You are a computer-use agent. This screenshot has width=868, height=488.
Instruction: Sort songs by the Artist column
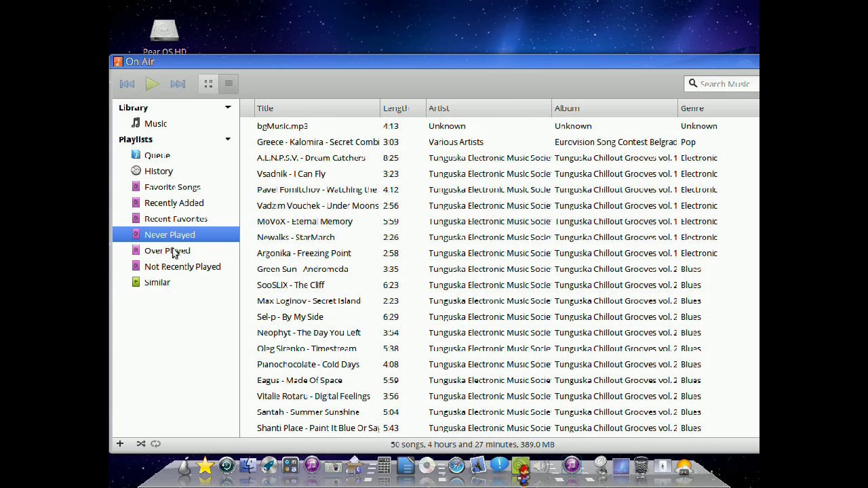[x=439, y=108]
